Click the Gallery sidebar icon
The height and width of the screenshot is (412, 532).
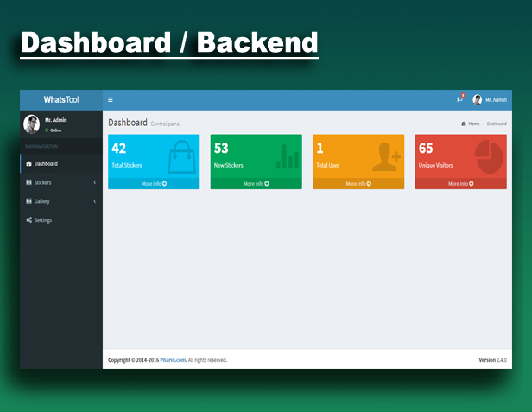(x=28, y=201)
